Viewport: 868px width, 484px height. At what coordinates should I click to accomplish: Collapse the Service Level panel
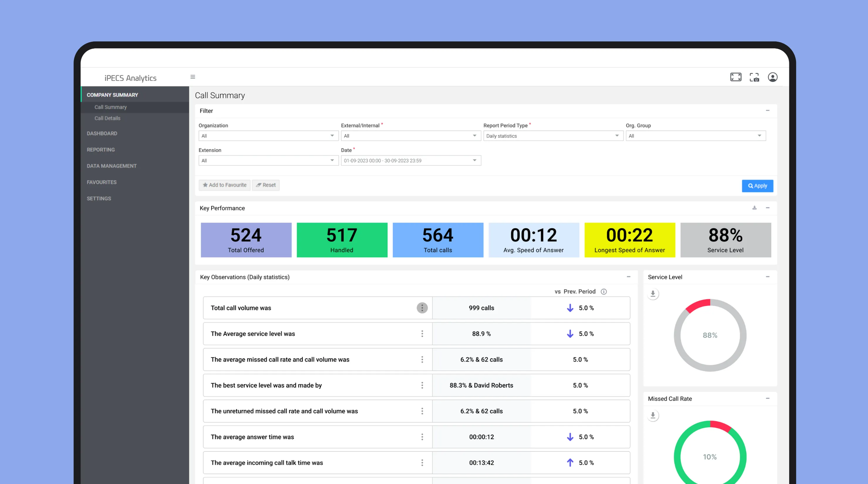click(x=767, y=277)
